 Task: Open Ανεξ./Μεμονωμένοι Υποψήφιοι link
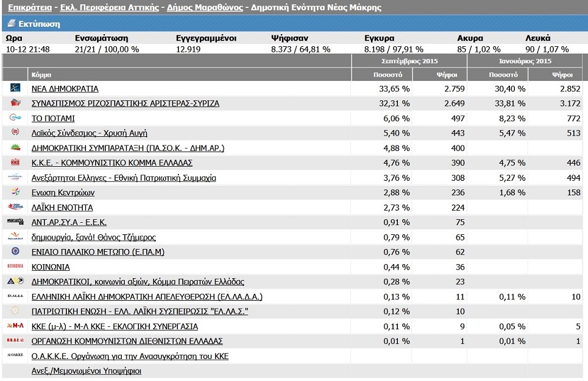pos(86,371)
